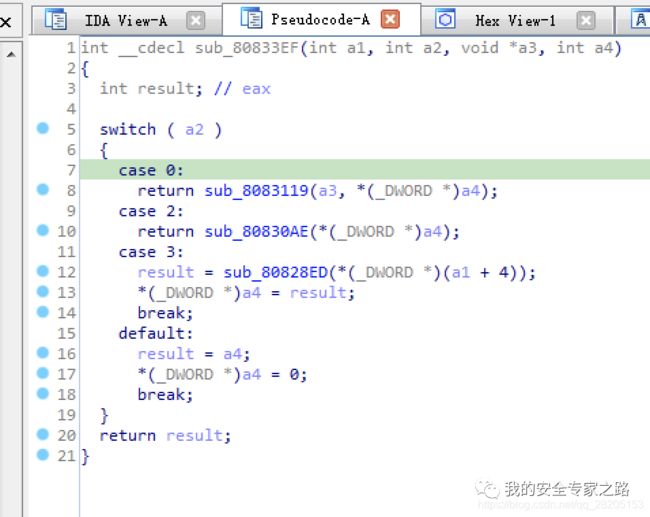The width and height of the screenshot is (650, 517).
Task: Click 'int result;' declaration on line 3
Action: 151,89
